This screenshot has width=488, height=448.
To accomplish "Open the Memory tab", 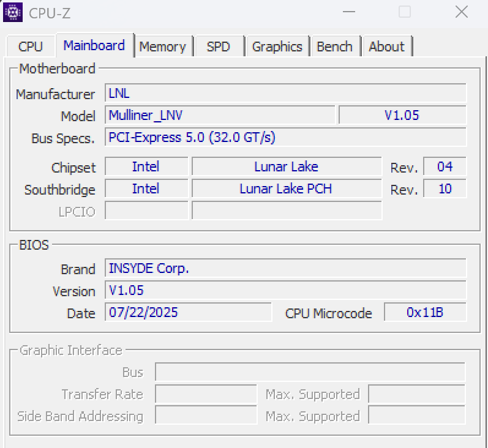I will [x=162, y=47].
